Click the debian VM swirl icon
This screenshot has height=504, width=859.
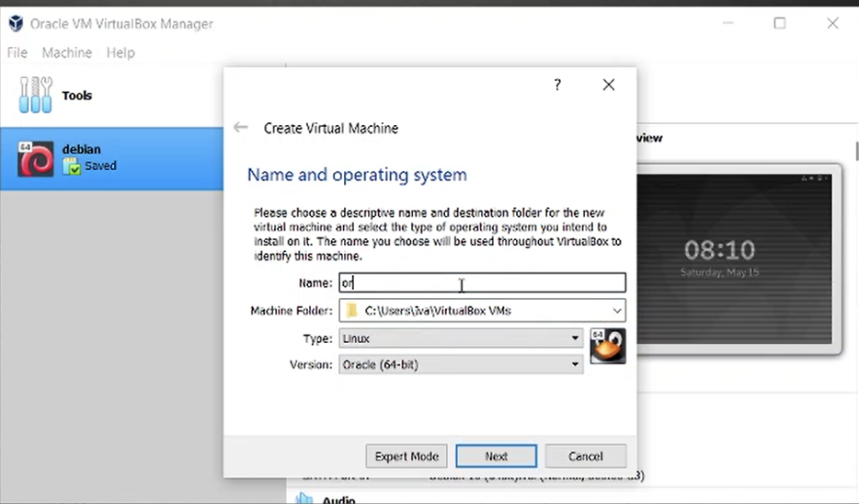pos(36,158)
